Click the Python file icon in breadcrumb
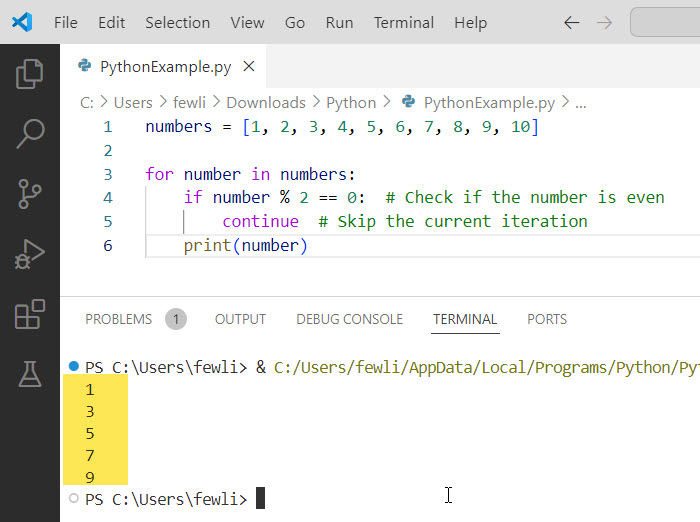700x522 pixels. click(408, 102)
